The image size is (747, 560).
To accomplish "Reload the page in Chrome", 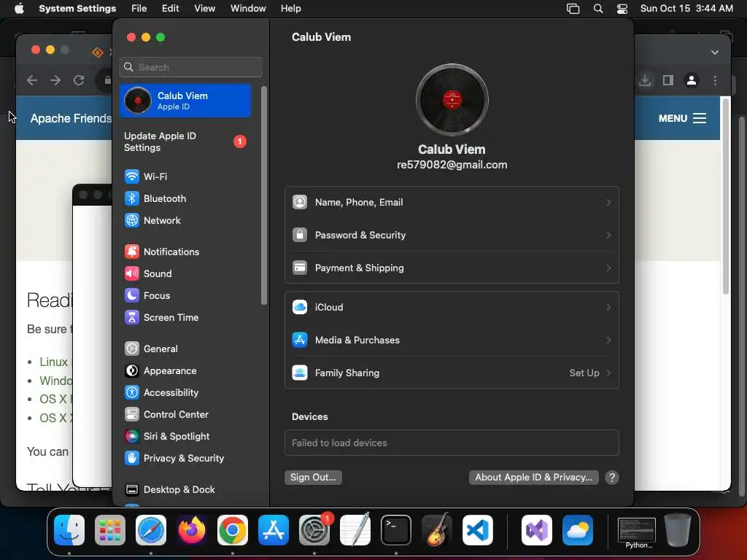I will click(x=79, y=80).
